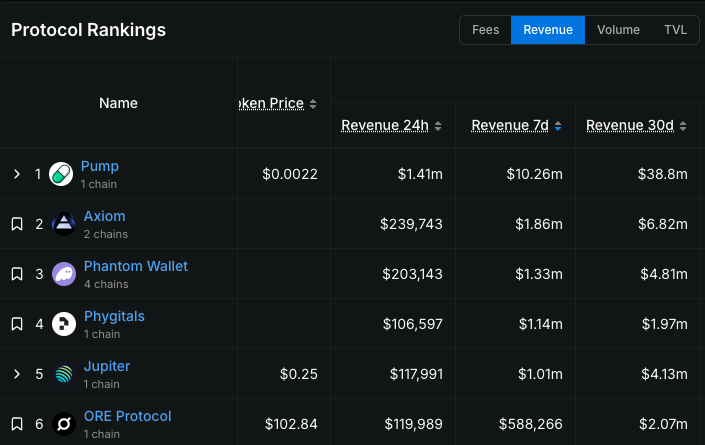
Task: Bookmark the Phygitals protocol
Action: pyautogui.click(x=17, y=324)
